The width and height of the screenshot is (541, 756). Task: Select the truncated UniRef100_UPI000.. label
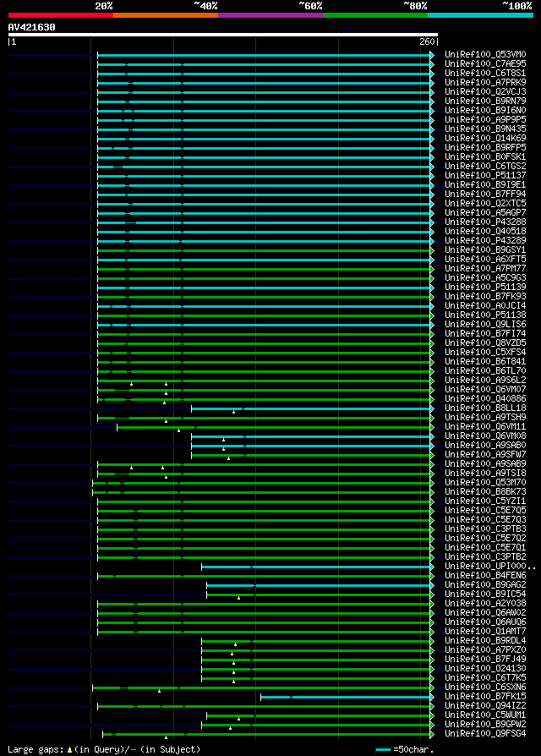coord(490,567)
